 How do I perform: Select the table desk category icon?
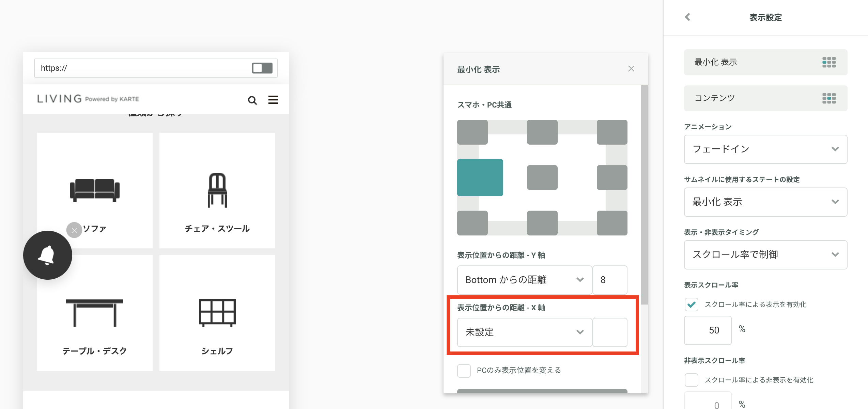click(x=95, y=313)
